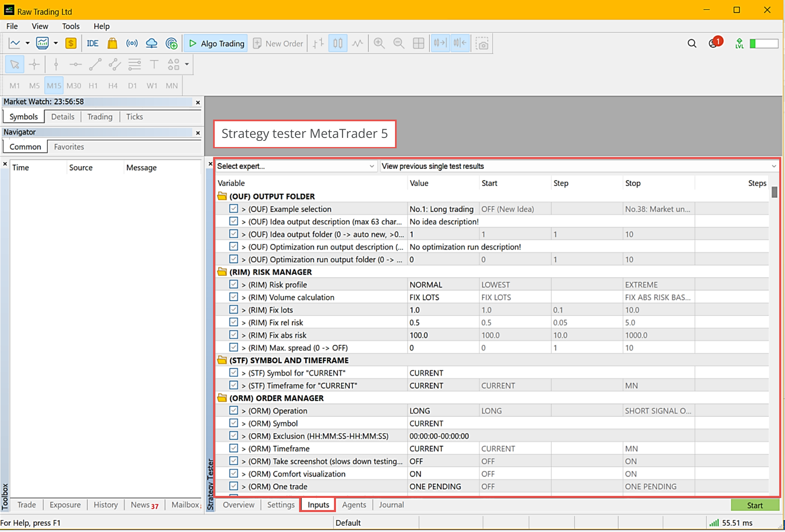This screenshot has height=532, width=785.
Task: Open the Journal tab
Action: pos(391,505)
